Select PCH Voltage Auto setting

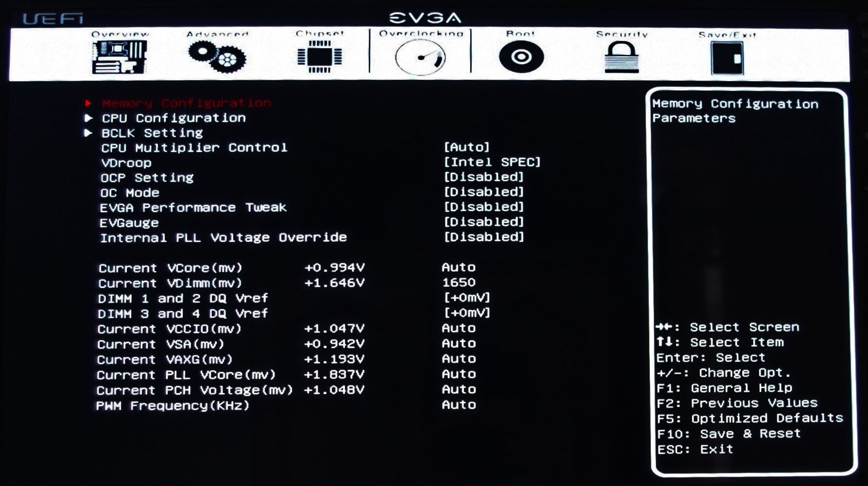[x=459, y=389]
